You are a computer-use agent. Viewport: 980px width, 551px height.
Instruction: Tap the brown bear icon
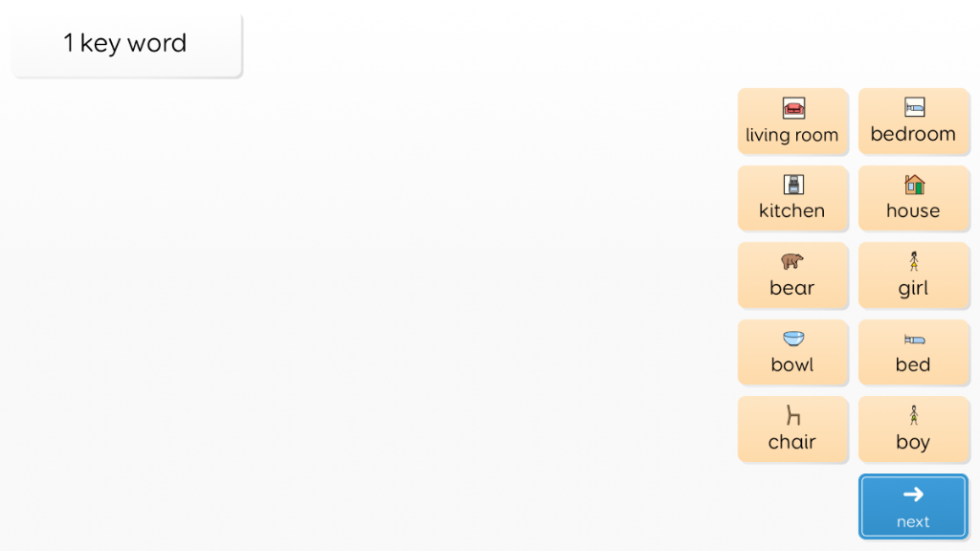click(791, 261)
